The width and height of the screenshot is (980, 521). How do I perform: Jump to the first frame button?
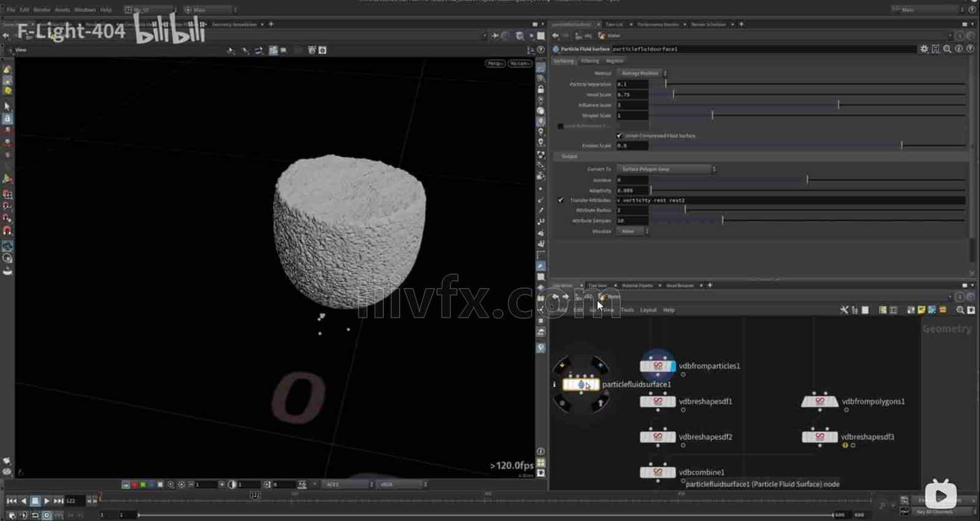(x=12, y=501)
